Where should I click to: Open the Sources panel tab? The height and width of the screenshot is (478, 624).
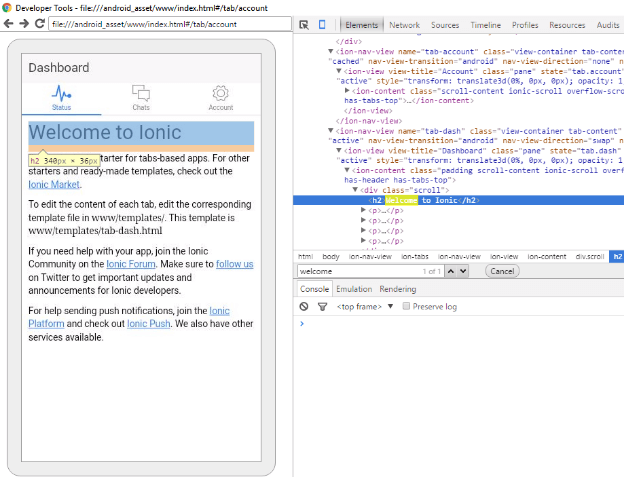tap(445, 25)
